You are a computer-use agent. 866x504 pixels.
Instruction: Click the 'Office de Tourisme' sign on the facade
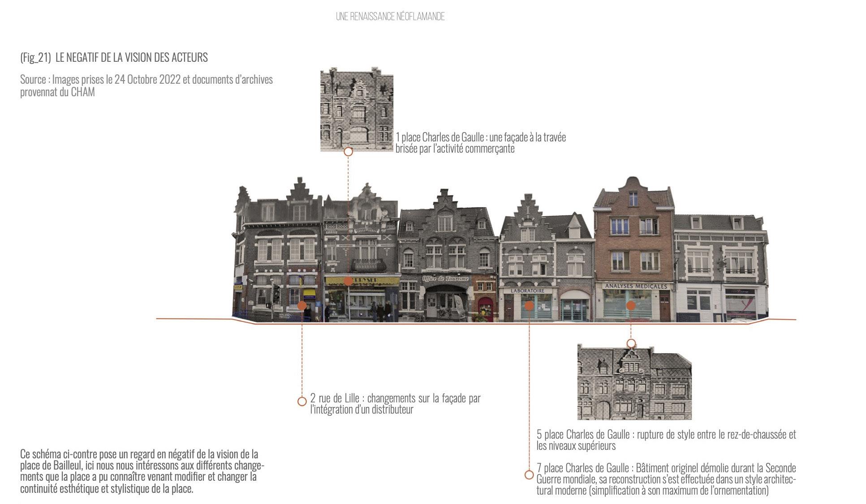[x=445, y=279]
